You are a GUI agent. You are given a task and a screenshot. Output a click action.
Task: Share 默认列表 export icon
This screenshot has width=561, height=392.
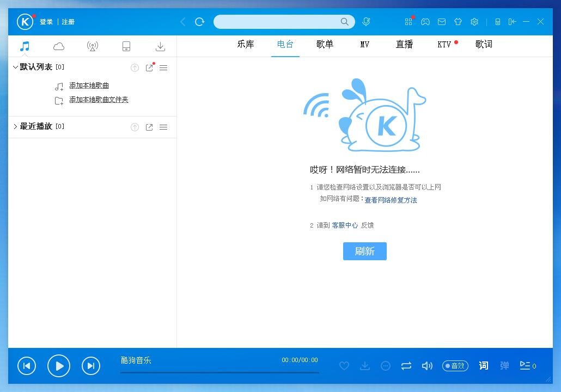point(150,68)
